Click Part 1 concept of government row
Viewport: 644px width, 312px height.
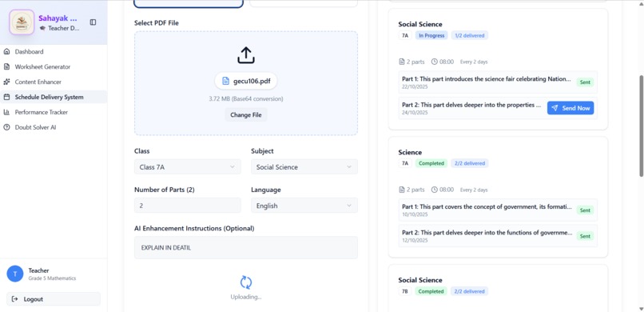pos(498,210)
